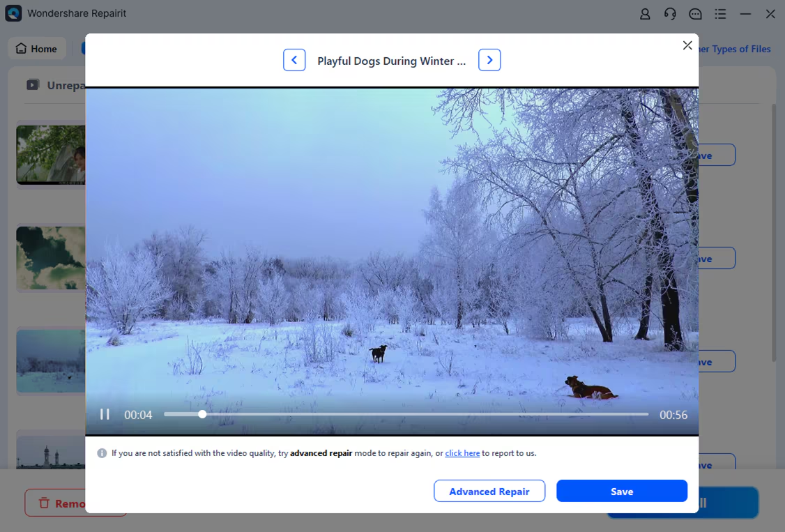Screen dimensions: 785x532
Task: Select the snowy landscape video thumbnail
Action: point(50,361)
